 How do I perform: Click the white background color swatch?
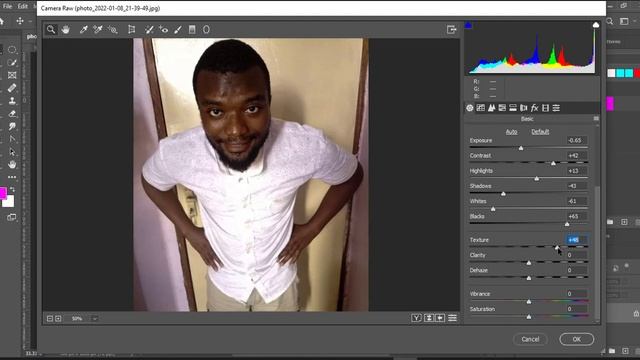pyautogui.click(x=9, y=202)
